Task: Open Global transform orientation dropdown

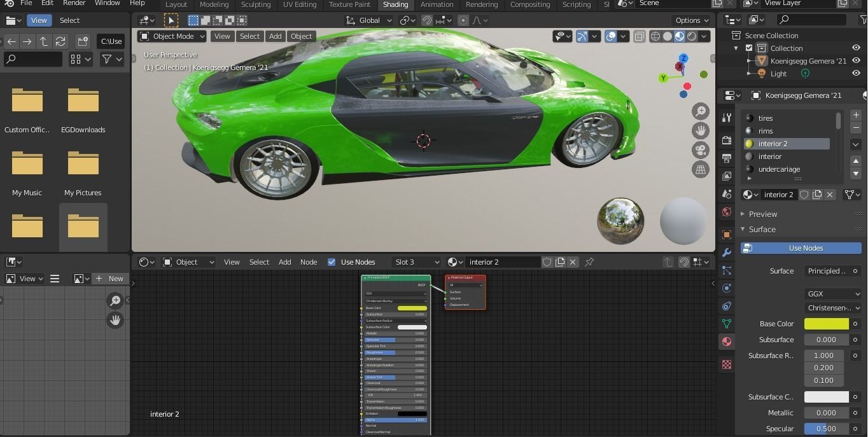Action: pos(369,20)
